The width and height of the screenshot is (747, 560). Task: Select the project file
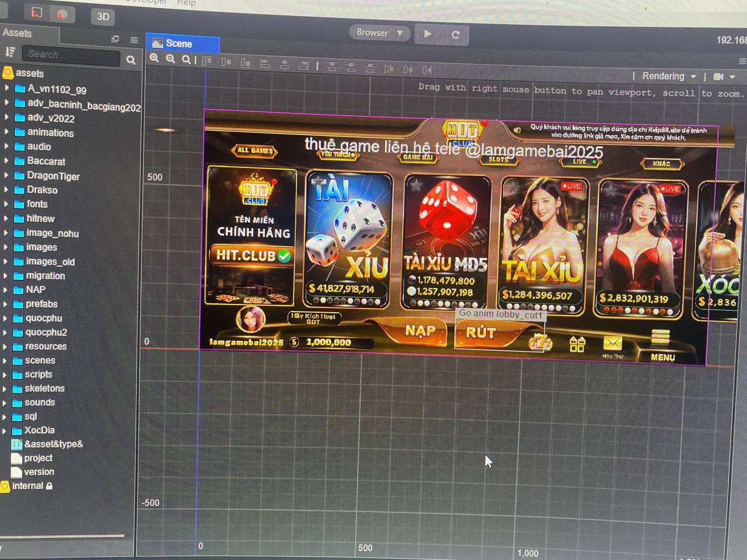click(39, 459)
